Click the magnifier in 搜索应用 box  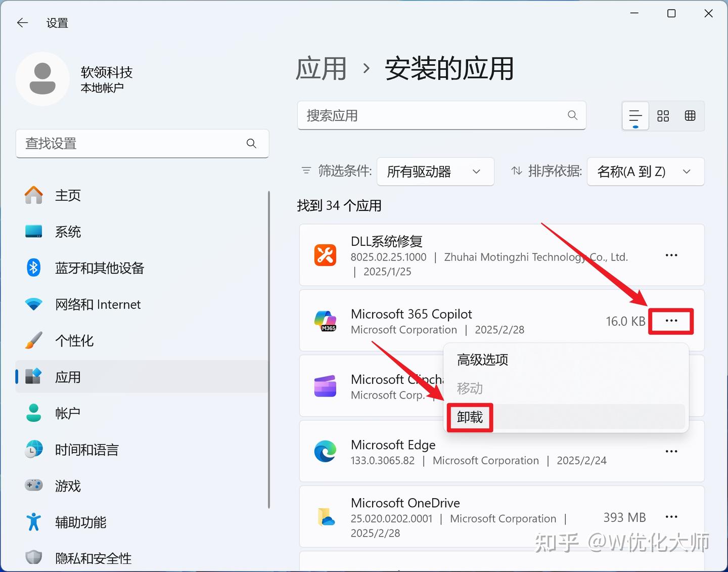[x=572, y=115]
